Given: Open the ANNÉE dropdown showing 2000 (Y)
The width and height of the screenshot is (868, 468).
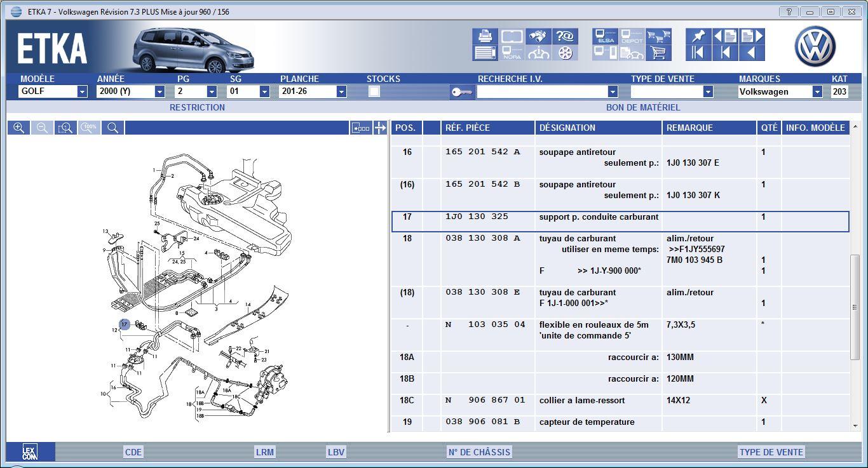Looking at the screenshot, I should pos(159,91).
